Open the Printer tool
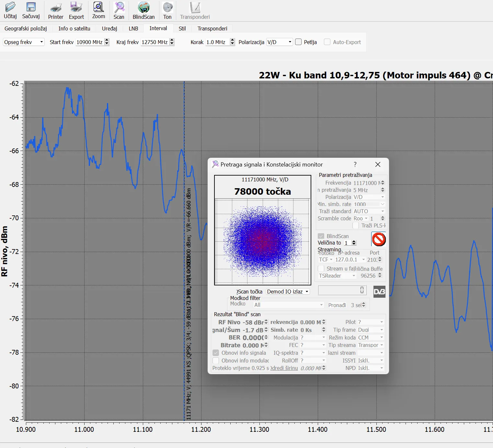 tap(56, 7)
